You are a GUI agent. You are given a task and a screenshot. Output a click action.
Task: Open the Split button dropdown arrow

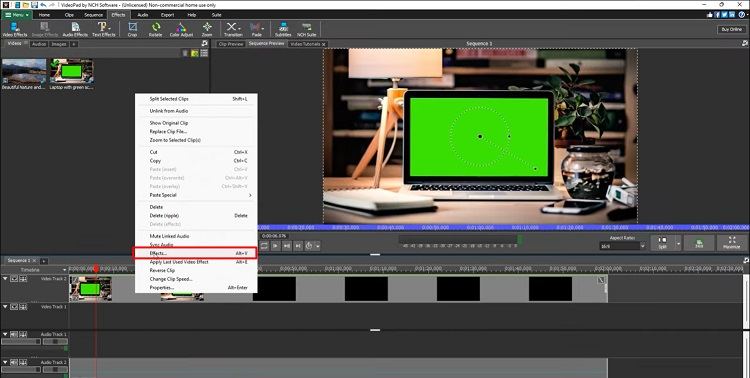pyautogui.click(x=678, y=243)
